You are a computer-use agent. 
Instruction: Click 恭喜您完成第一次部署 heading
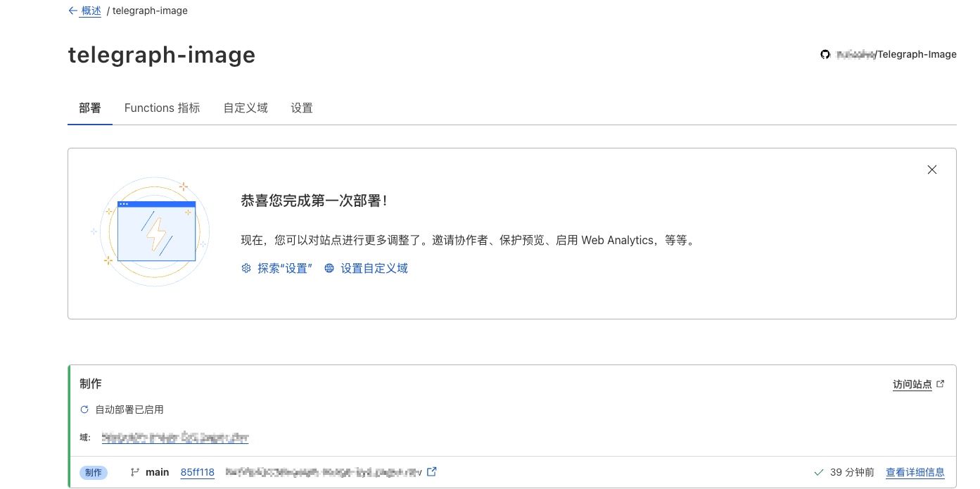314,201
